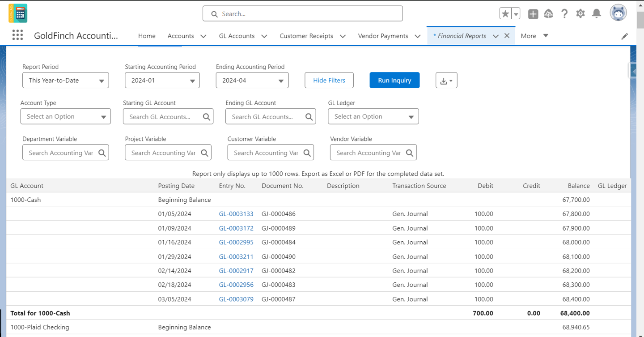This screenshot has height=337, width=644.
Task: Open entry link GL-0003079
Action: coord(236,299)
